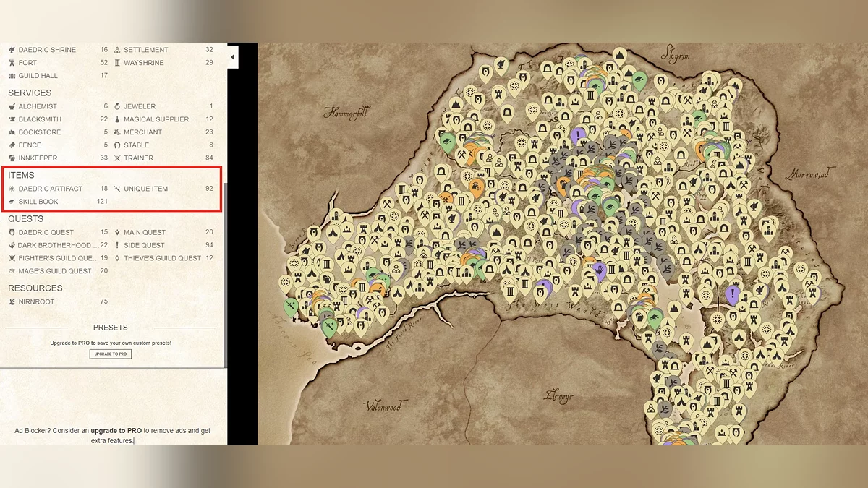Click the Daedric Shrine icon

coord(12,50)
